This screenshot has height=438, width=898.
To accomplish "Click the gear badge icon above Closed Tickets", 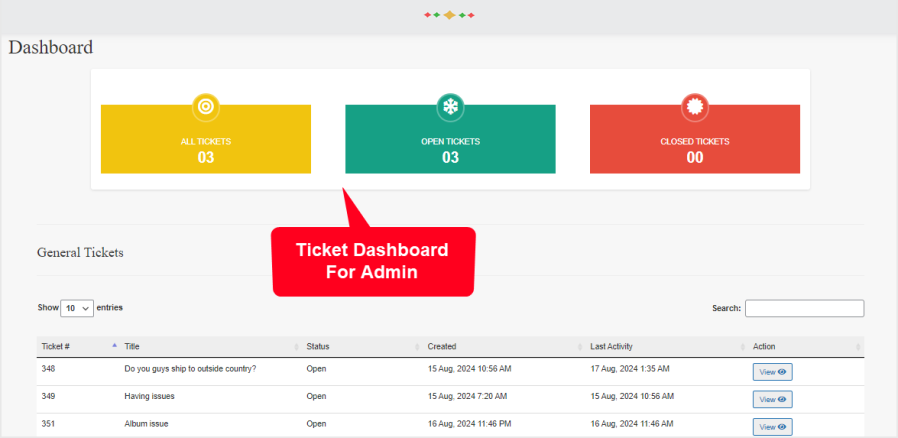I will coord(695,105).
